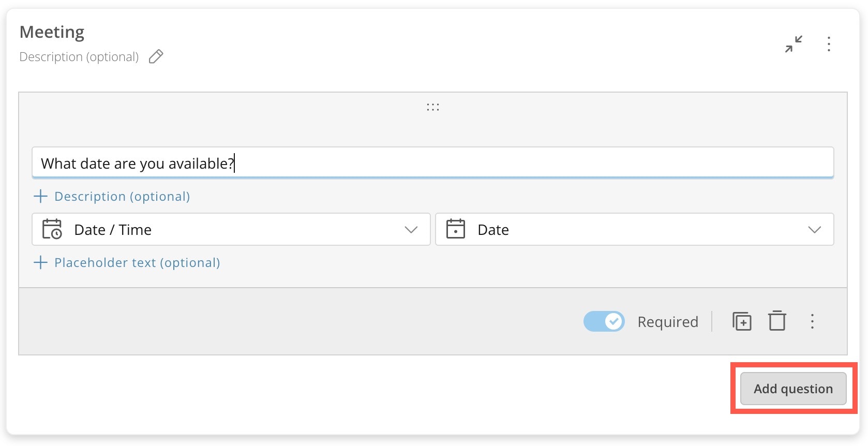Screen dimensions: 868x446
Task: Duplicate the question using the copy icon
Action: [742, 321]
